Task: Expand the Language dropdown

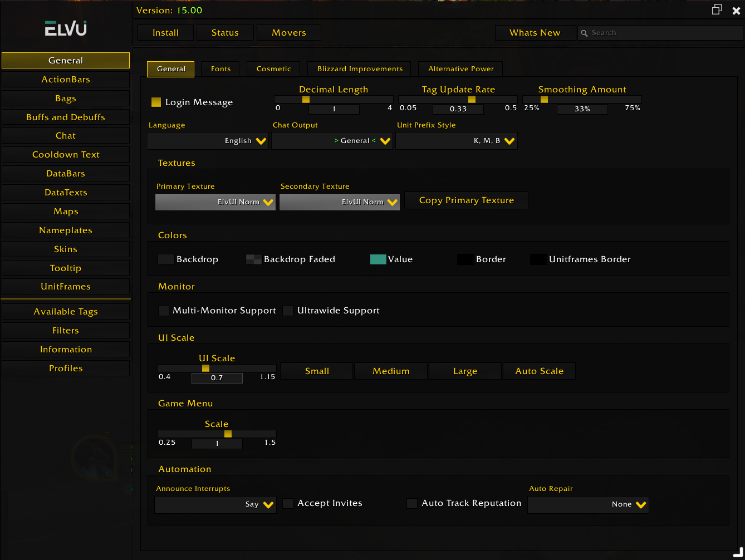Action: [x=208, y=141]
